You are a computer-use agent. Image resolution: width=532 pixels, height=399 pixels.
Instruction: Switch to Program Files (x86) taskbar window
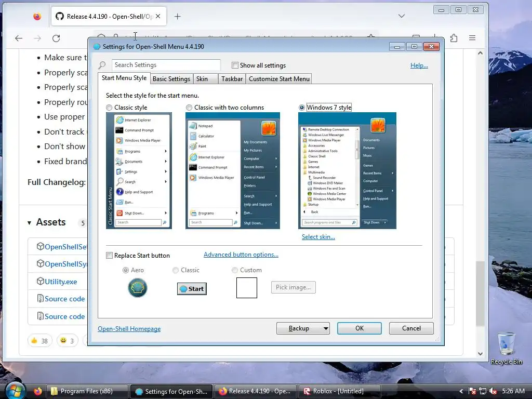click(87, 391)
